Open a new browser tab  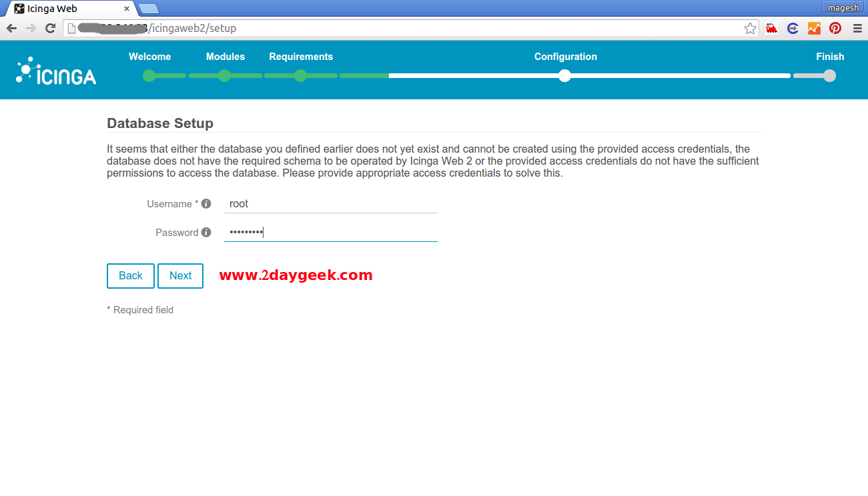pyautogui.click(x=148, y=9)
